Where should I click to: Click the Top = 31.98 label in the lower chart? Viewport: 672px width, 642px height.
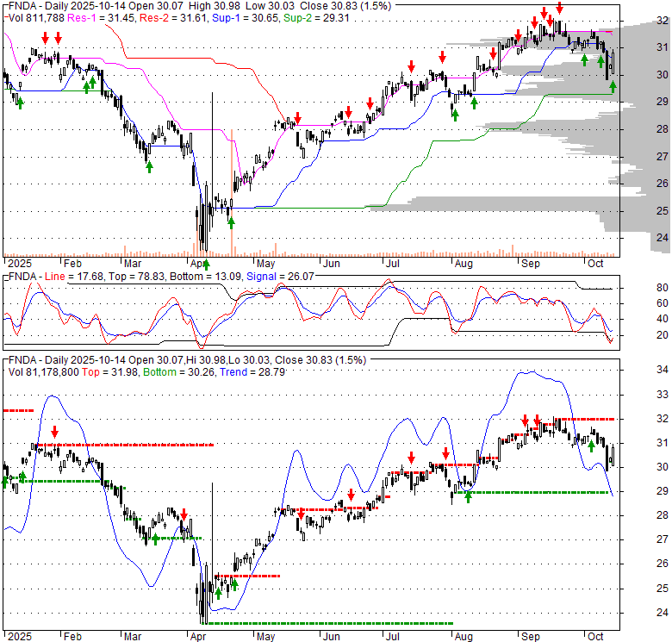[x=109, y=372]
